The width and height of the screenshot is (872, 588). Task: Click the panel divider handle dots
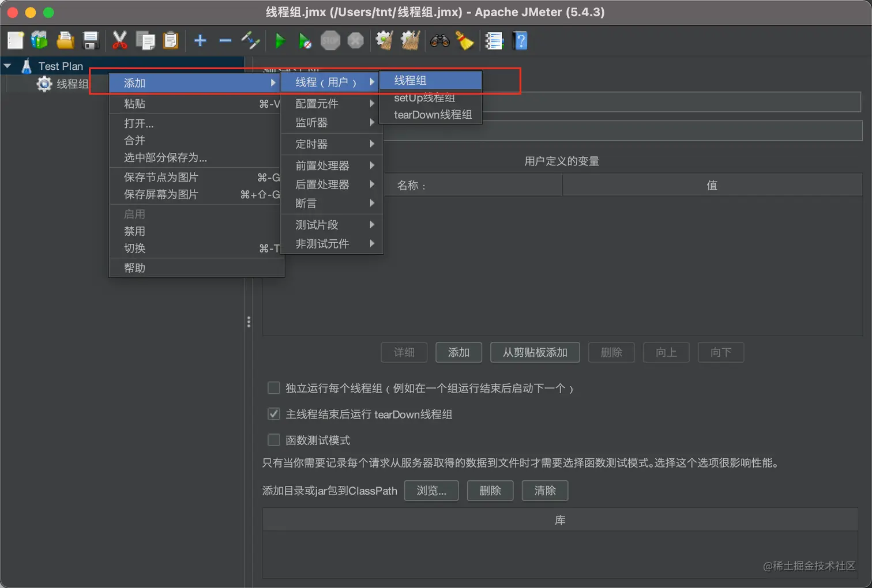click(x=249, y=322)
